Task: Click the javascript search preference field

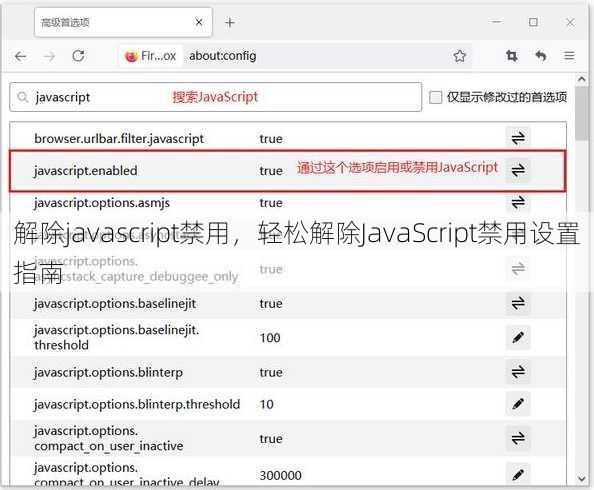Action: click(x=216, y=97)
